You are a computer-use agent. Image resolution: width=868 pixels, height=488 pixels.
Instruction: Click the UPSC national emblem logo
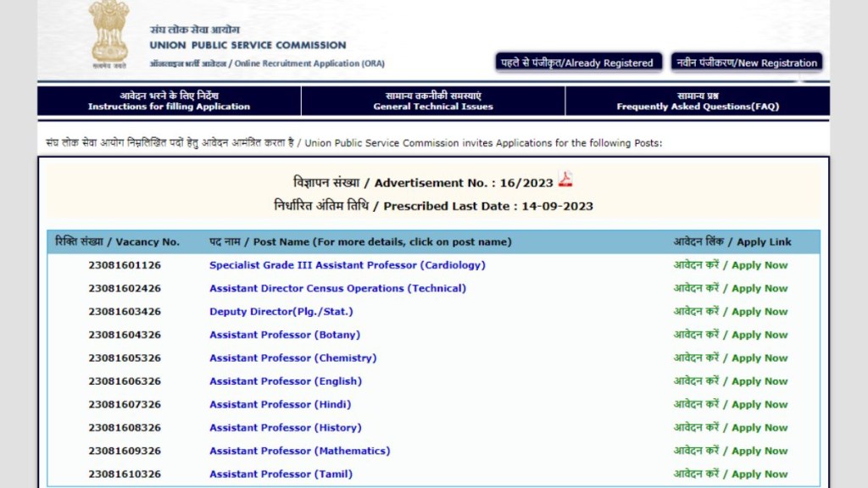(108, 34)
